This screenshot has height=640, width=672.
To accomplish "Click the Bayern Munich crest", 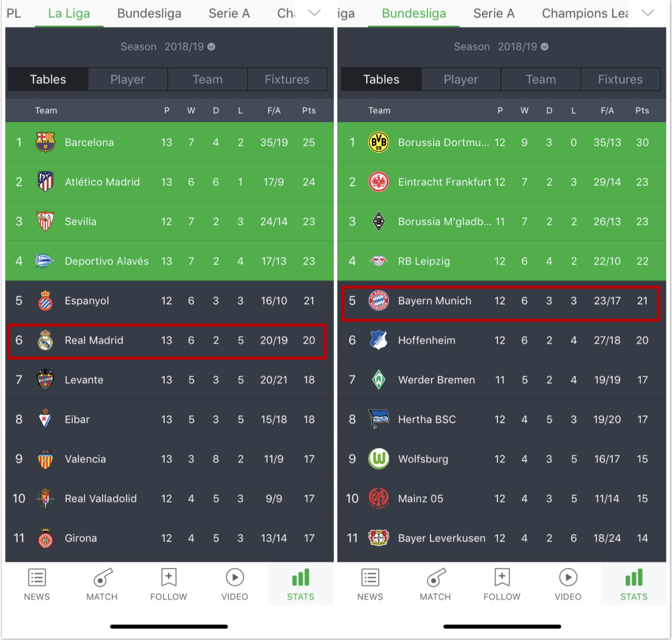I will 378,301.
